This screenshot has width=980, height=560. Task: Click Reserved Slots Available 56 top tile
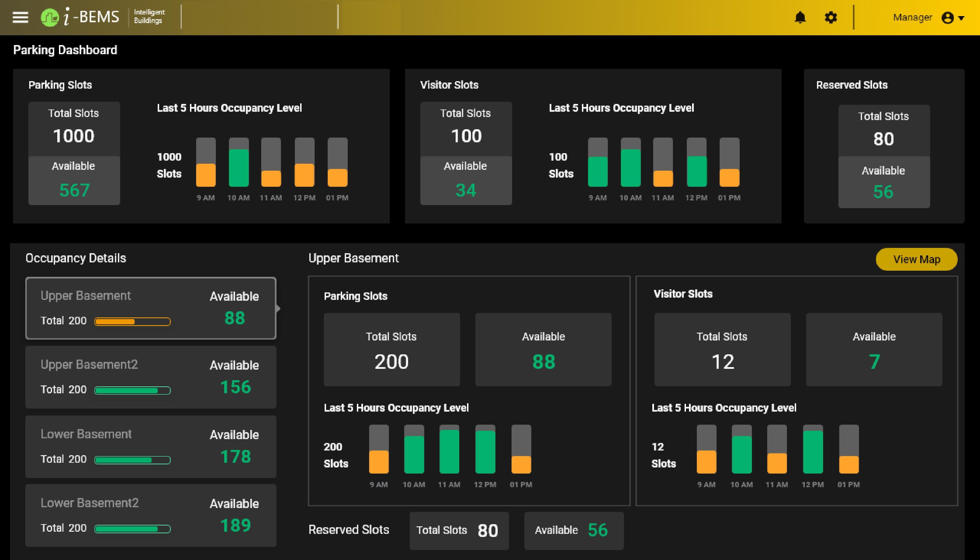(884, 183)
